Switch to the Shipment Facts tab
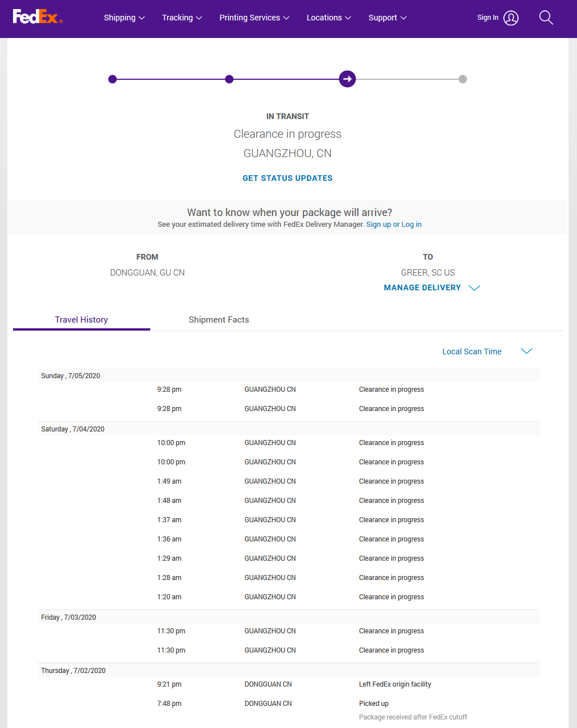This screenshot has width=577, height=728. tap(219, 320)
